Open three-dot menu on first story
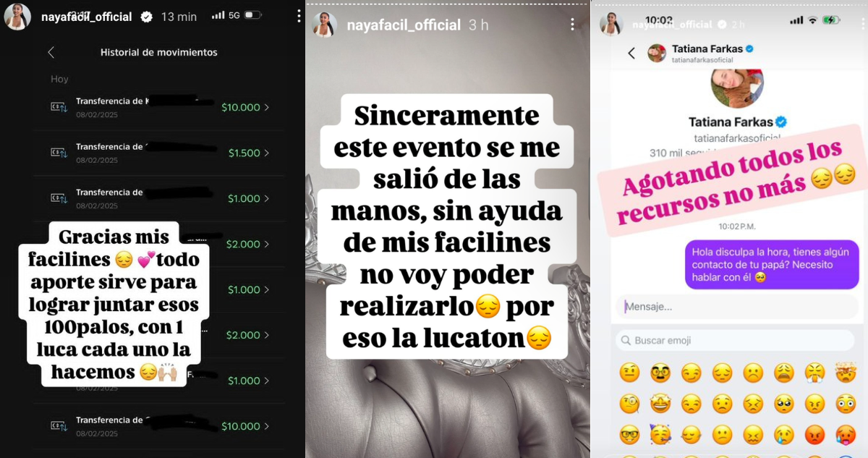The width and height of the screenshot is (868, 458). (x=299, y=16)
